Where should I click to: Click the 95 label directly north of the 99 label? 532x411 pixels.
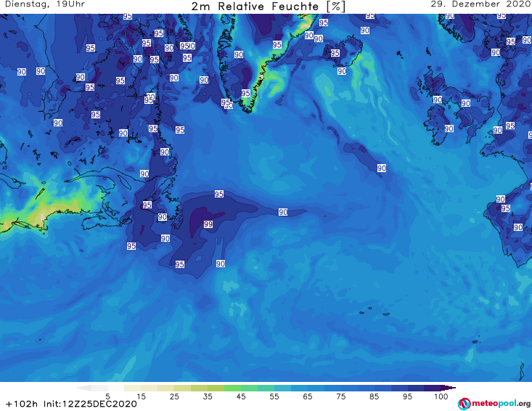click(219, 194)
